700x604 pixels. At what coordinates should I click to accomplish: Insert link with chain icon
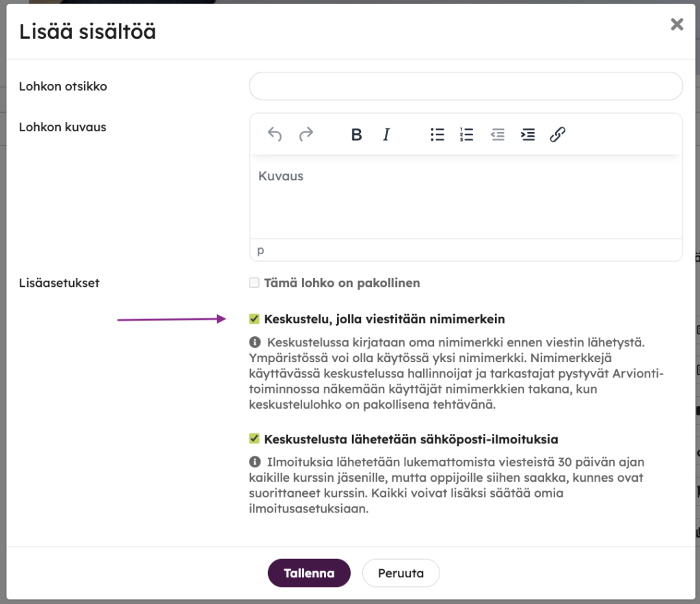coord(558,135)
